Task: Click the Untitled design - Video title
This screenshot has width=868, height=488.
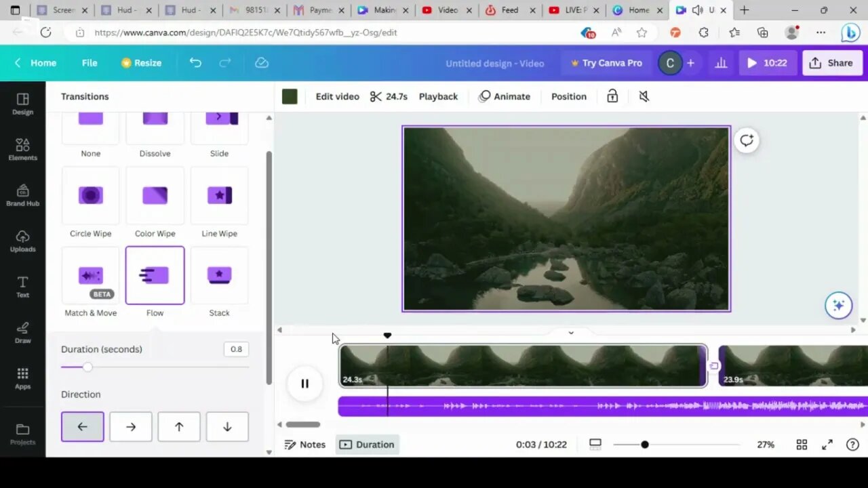Action: [x=494, y=63]
